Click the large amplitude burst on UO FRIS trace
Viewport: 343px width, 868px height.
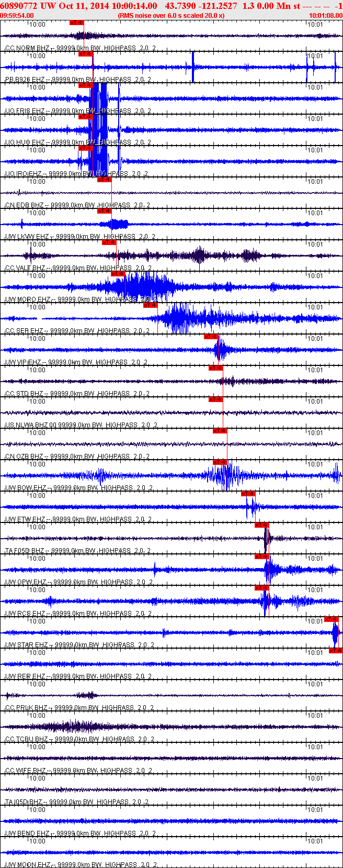coord(99,98)
